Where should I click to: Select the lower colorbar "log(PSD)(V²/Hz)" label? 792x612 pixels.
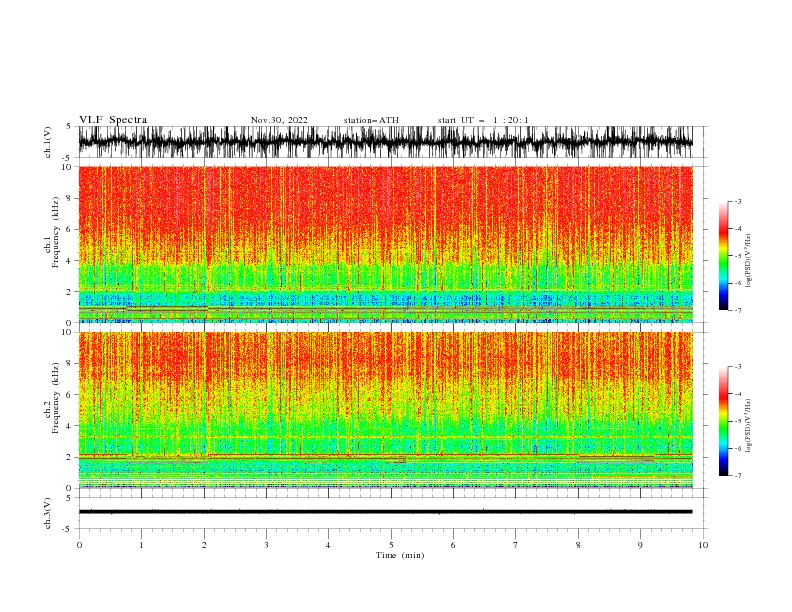point(749,426)
